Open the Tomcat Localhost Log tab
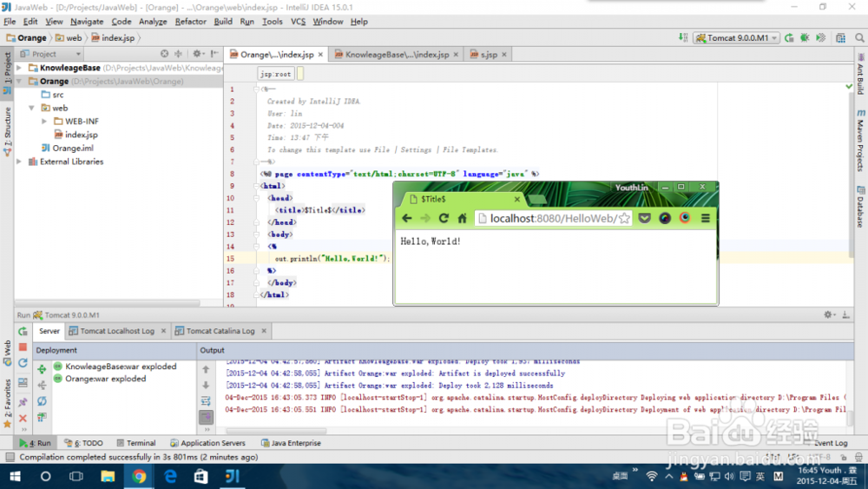Image resolution: width=868 pixels, height=489 pixels. point(117,331)
